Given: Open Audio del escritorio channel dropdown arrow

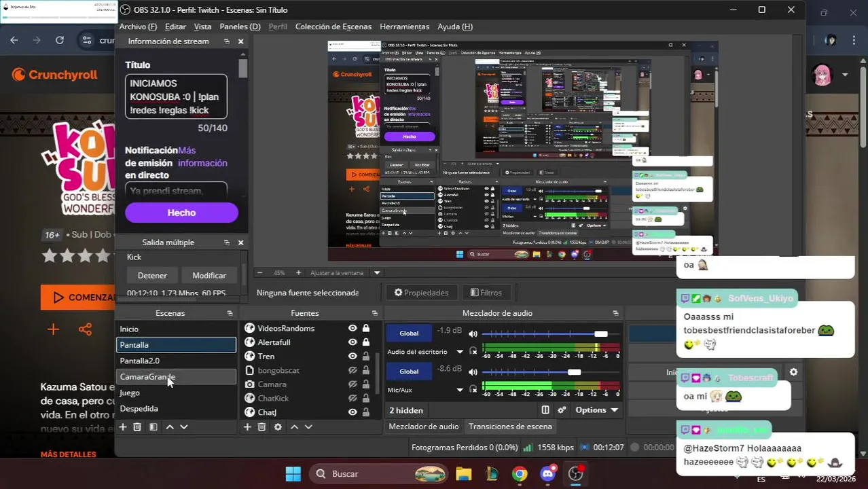Looking at the screenshot, I should click(460, 352).
